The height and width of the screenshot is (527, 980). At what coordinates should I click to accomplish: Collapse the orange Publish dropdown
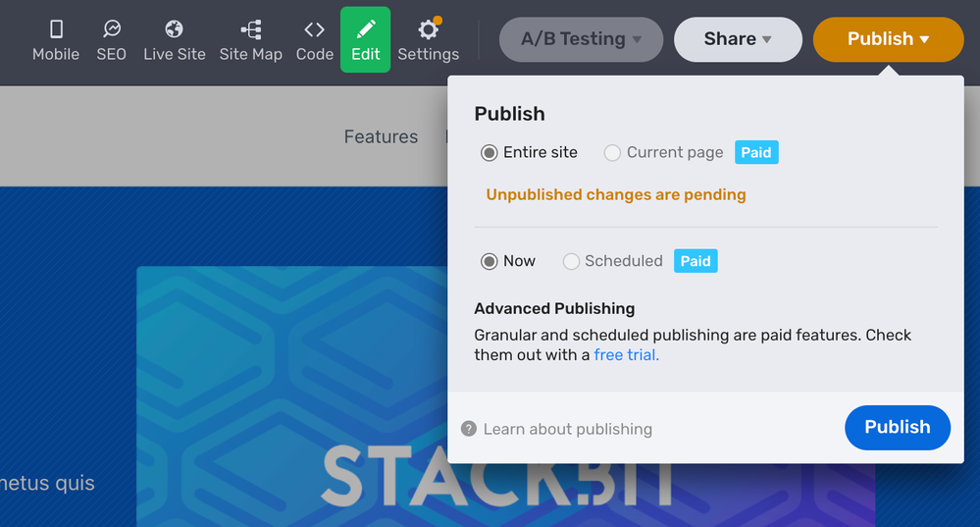click(x=888, y=39)
